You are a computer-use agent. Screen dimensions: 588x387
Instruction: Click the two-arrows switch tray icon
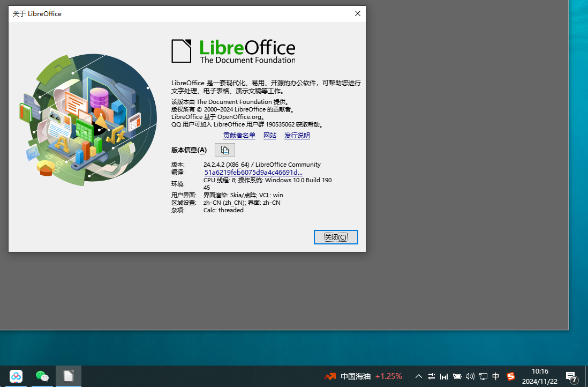click(x=432, y=376)
